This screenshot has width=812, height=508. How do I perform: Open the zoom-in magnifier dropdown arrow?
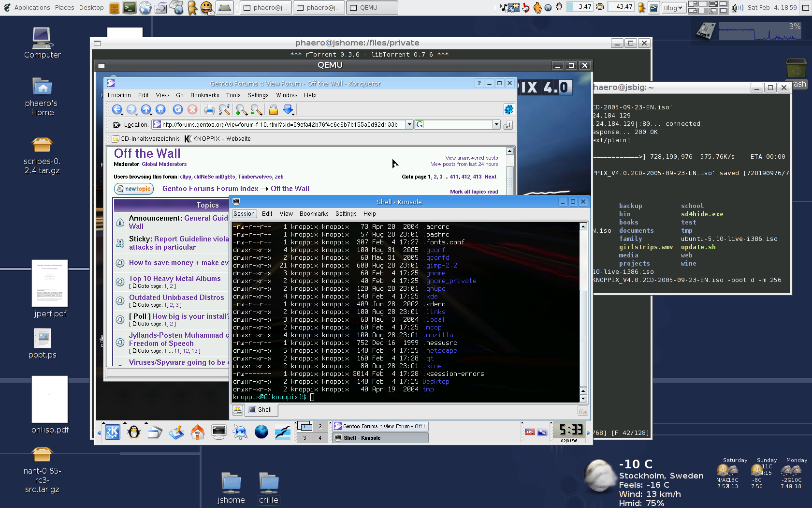[x=247, y=114]
